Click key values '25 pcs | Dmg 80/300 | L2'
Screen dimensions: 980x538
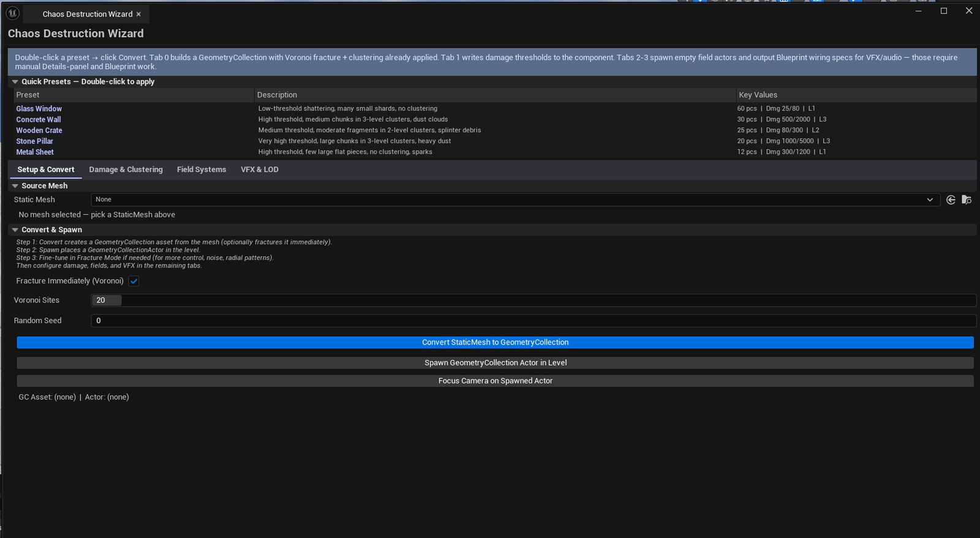click(x=778, y=130)
